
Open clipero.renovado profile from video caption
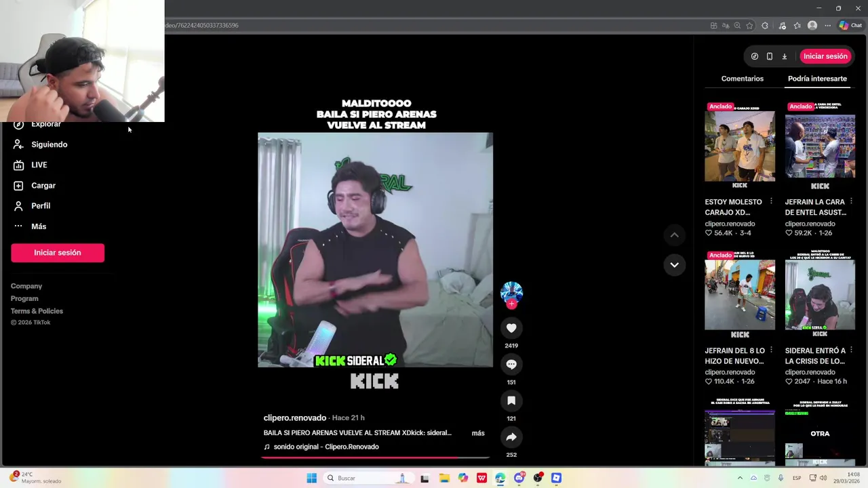pyautogui.click(x=295, y=418)
